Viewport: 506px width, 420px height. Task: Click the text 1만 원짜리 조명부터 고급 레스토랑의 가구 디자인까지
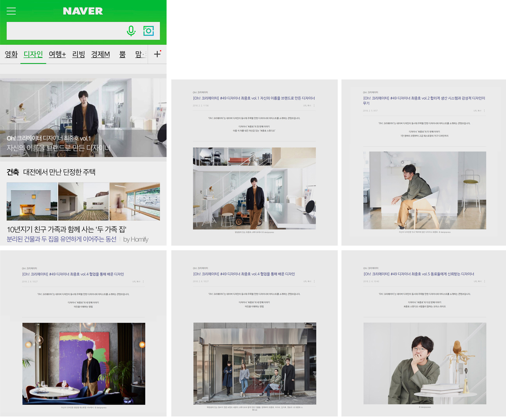click(x=424, y=136)
